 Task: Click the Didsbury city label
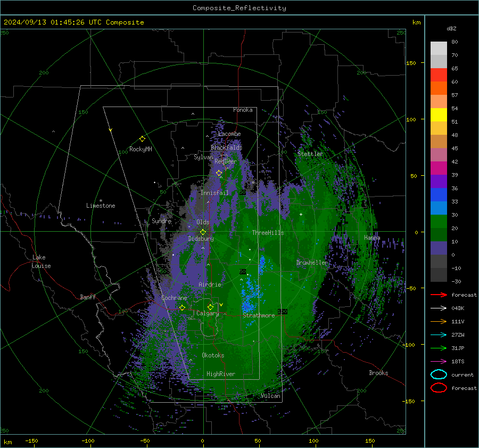pyautogui.click(x=201, y=239)
